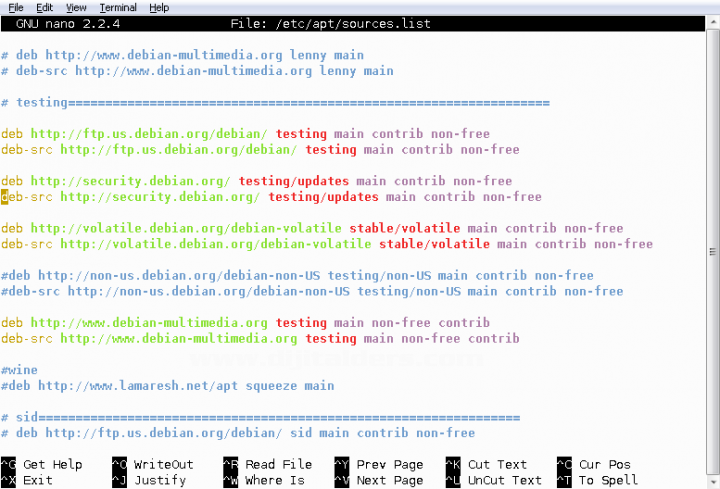
Task: Open the Terminal menu
Action: (x=117, y=7)
